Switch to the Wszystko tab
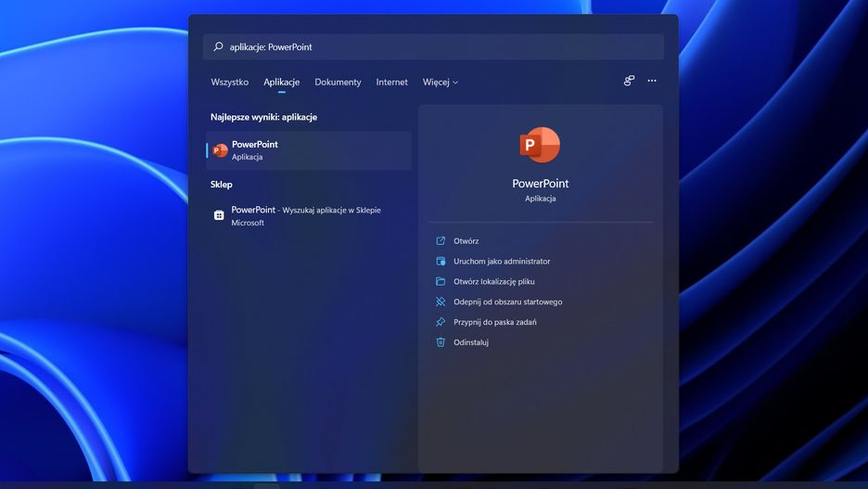The width and height of the screenshot is (868, 489). [x=230, y=82]
